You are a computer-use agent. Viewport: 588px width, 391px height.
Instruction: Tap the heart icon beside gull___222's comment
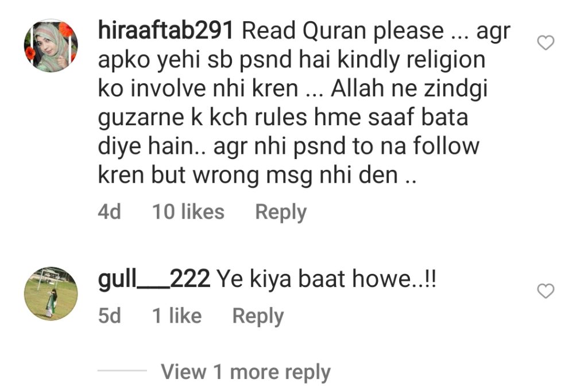pyautogui.click(x=546, y=291)
